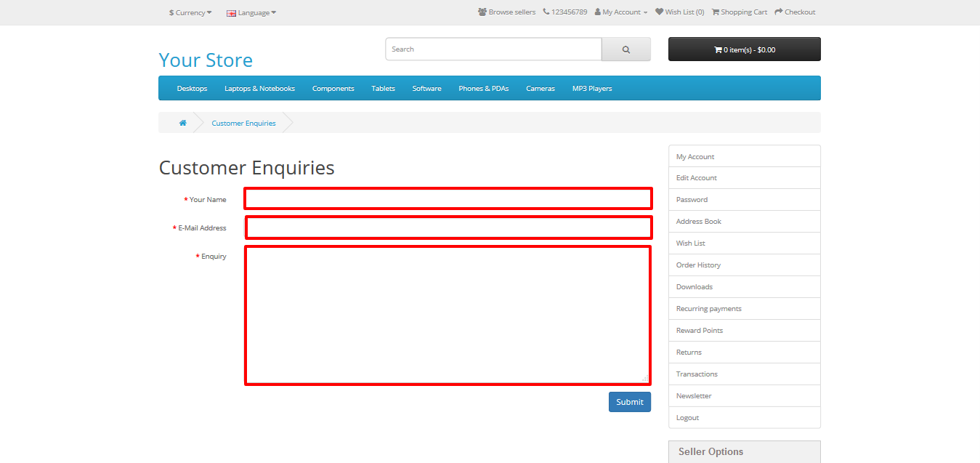Click Customer Enquiries breadcrumb link
This screenshot has width=980, height=463.
point(243,124)
